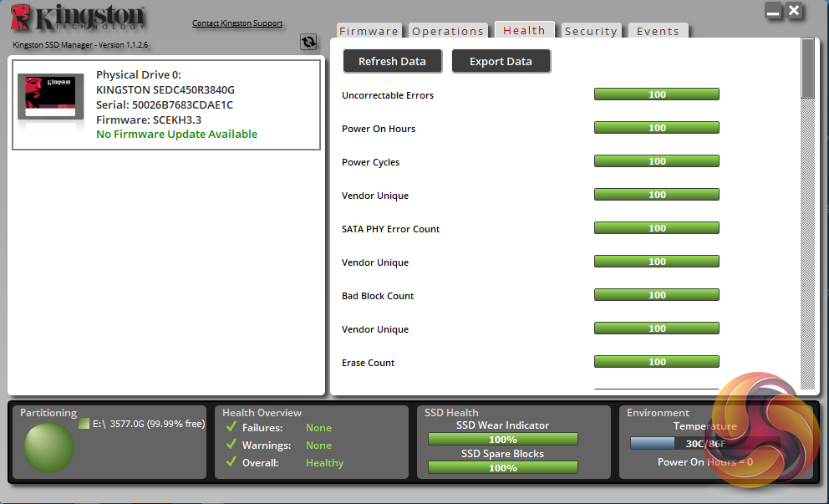
Task: Click the E:\ 3577.0G partition text
Action: (x=149, y=424)
